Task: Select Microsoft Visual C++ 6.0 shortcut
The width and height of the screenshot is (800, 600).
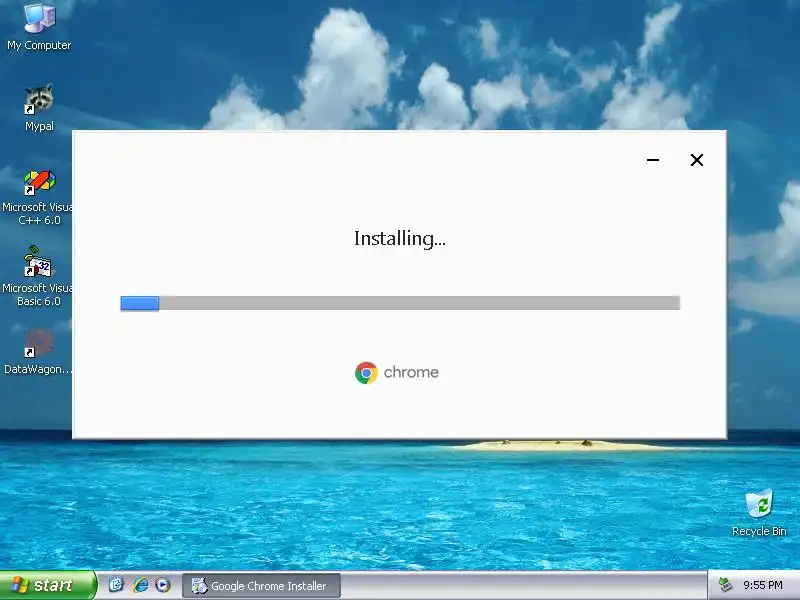Action: [37, 198]
